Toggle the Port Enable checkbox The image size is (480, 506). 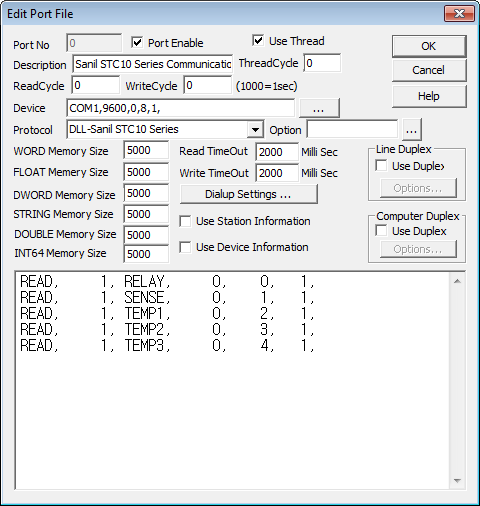[x=137, y=43]
